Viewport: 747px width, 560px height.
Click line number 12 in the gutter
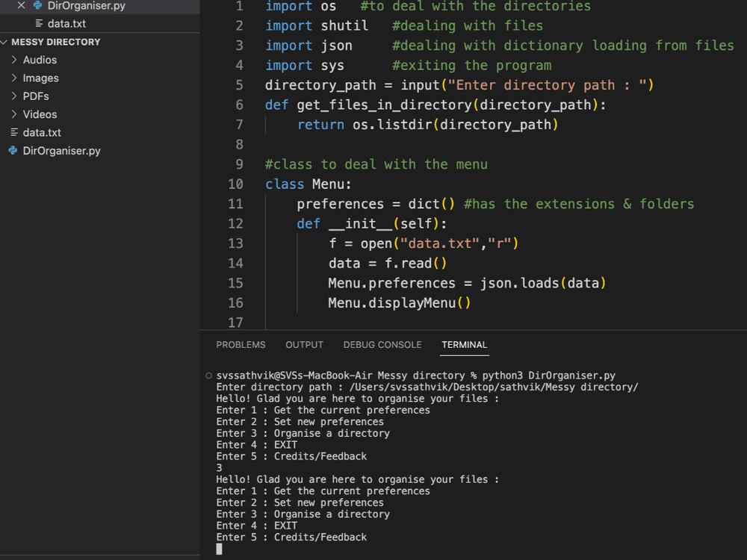[x=235, y=224]
